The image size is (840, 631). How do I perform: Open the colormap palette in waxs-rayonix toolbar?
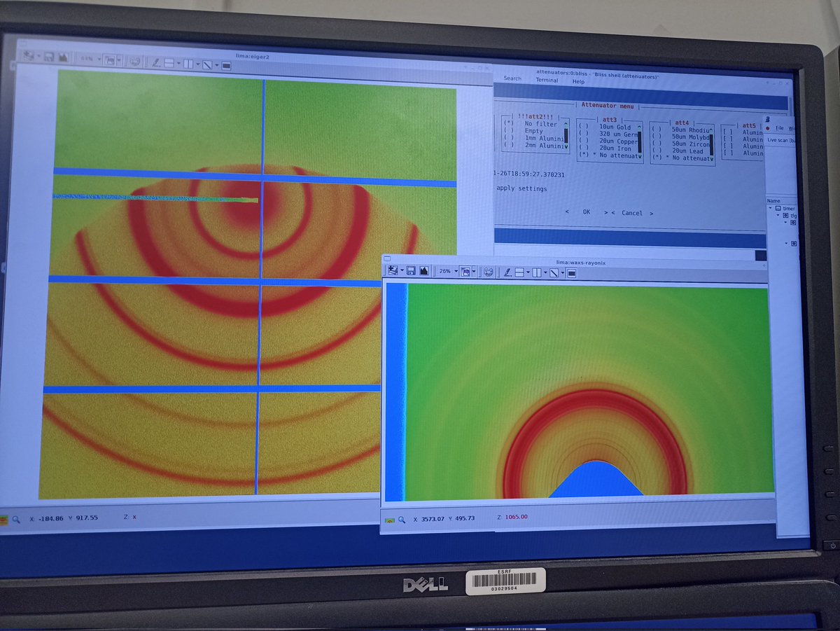tap(488, 271)
